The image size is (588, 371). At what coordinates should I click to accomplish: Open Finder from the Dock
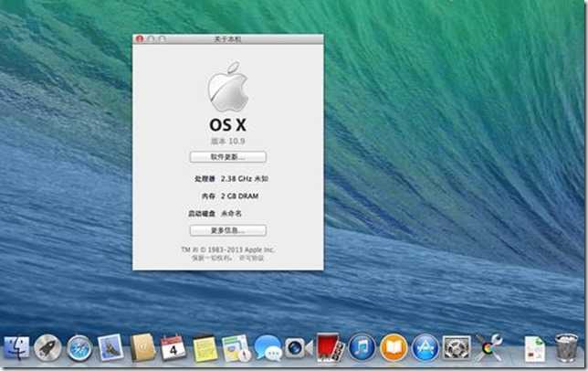tap(16, 348)
